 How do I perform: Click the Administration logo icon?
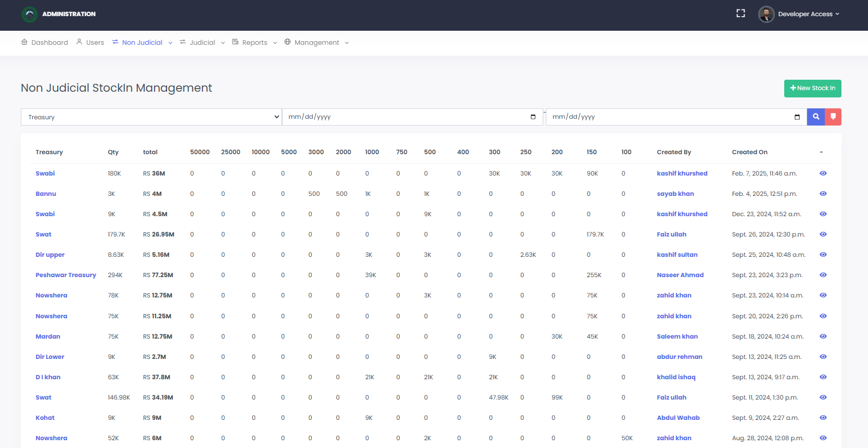(x=30, y=14)
